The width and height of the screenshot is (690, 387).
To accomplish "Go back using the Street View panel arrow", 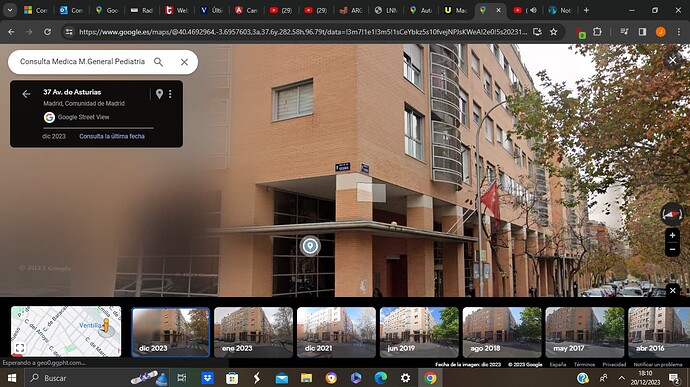I will coord(26,94).
